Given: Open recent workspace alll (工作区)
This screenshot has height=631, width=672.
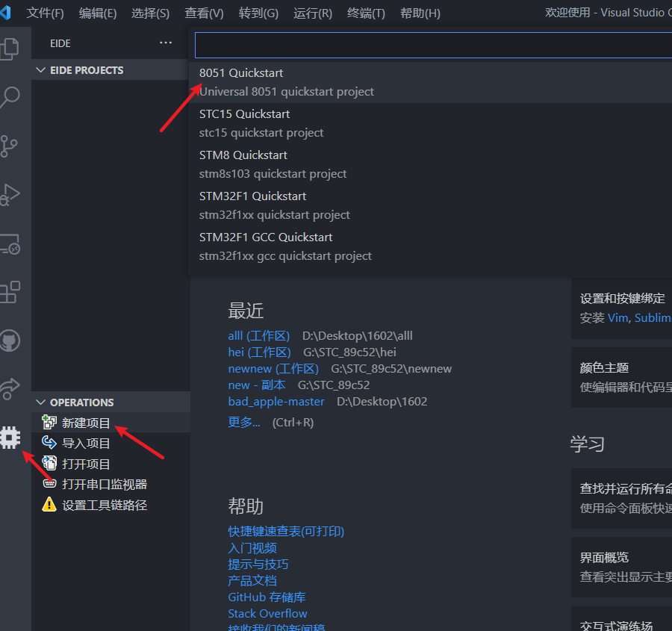Looking at the screenshot, I should (259, 335).
